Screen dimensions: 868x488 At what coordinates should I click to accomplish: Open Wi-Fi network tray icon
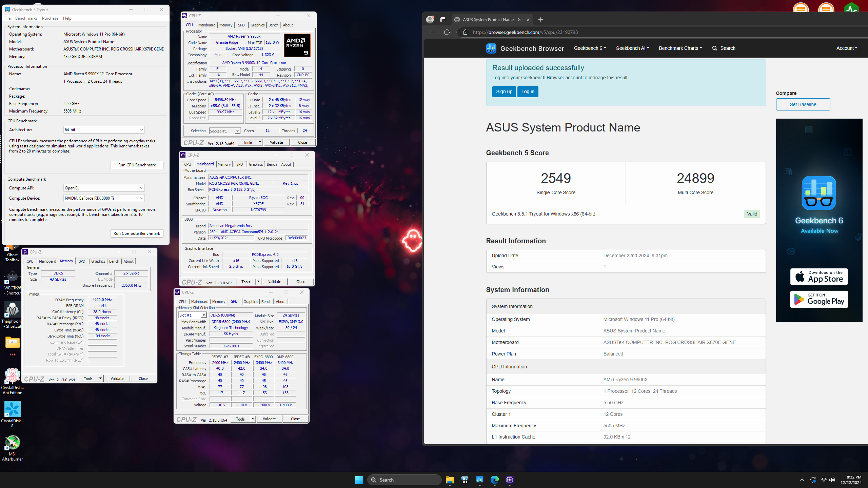pyautogui.click(x=824, y=480)
